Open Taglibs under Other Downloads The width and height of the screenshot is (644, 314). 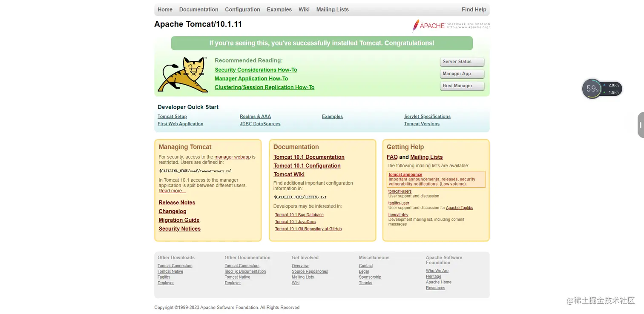[x=164, y=277]
